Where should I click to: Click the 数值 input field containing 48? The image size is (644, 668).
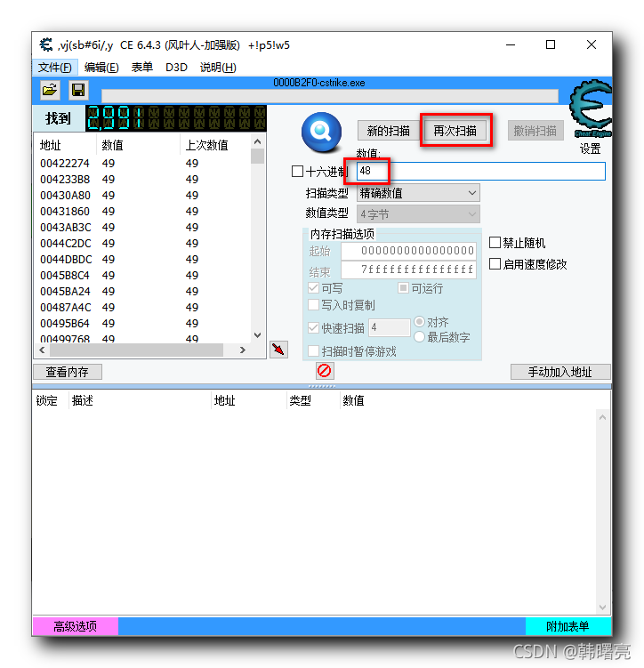tap(481, 172)
